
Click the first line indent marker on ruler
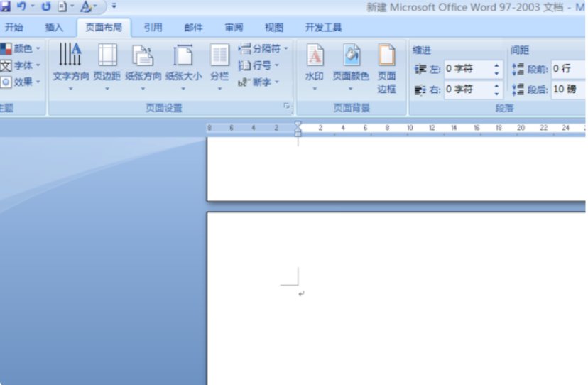(x=298, y=124)
